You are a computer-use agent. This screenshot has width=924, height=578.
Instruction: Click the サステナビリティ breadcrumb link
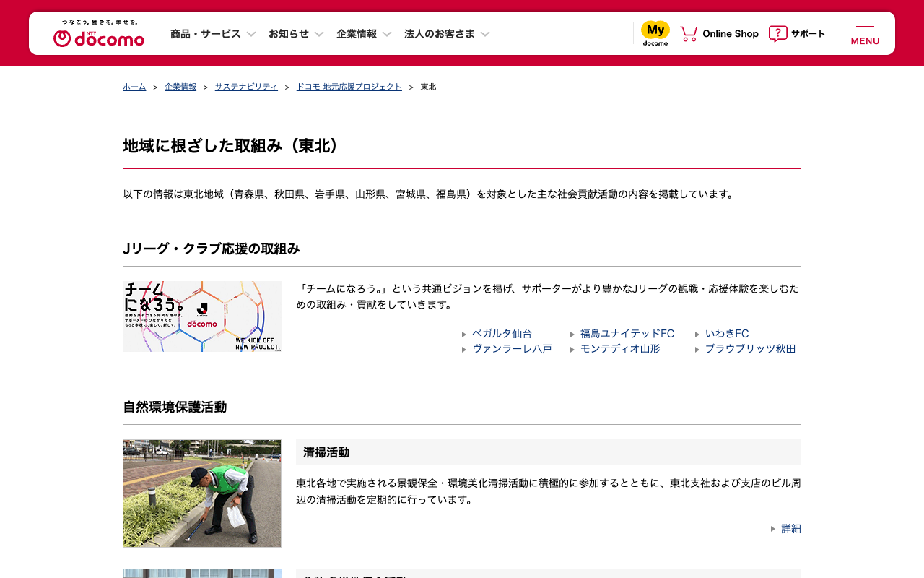coord(246,87)
